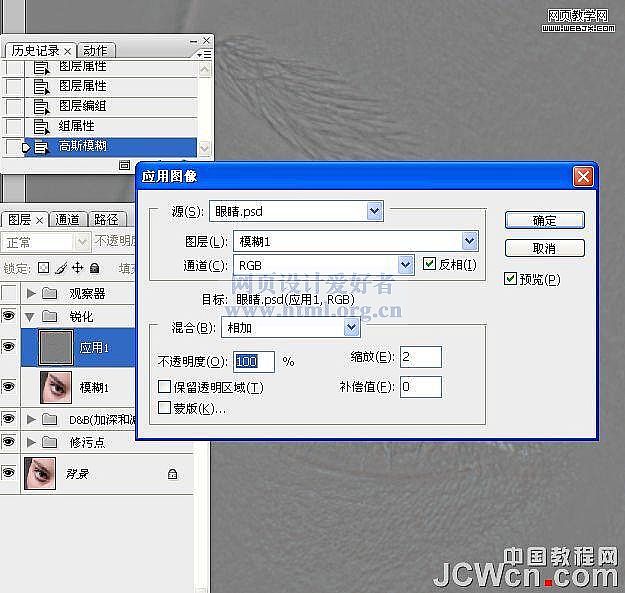Hide the 应用1 layer via eye icon
The height and width of the screenshot is (593, 625).
[x=9, y=346]
